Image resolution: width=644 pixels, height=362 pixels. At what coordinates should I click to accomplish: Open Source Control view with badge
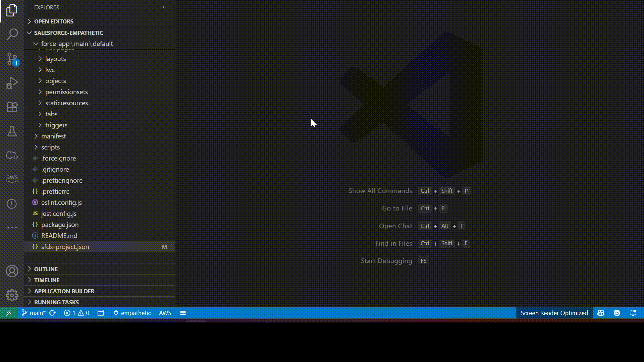[x=12, y=59]
